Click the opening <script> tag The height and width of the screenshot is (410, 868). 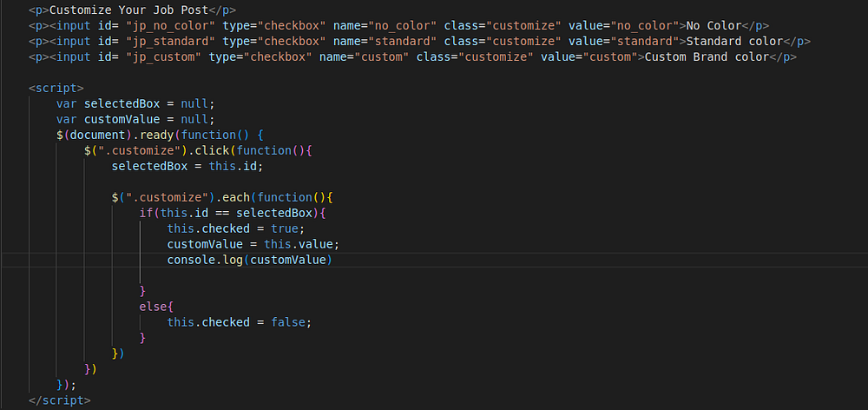tap(56, 88)
